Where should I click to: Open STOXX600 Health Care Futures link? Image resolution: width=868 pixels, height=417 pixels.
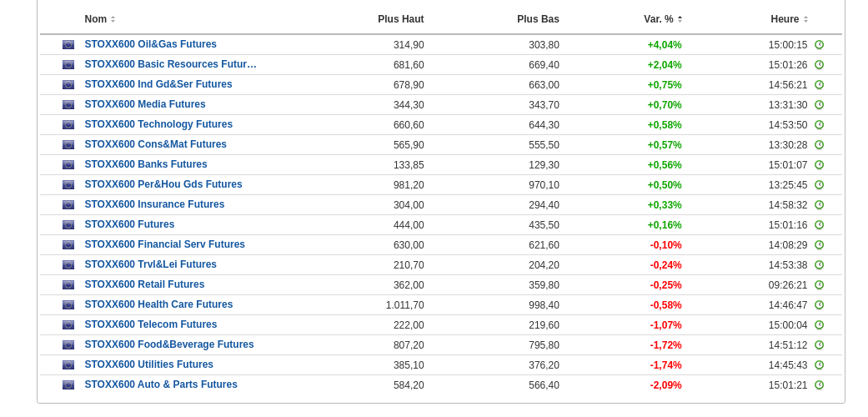[158, 304]
